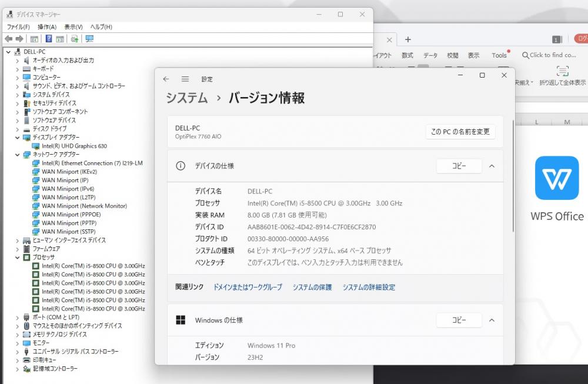Screen dimensions: 588x384
Task: Select the Device ID value text
Action: [311, 227]
